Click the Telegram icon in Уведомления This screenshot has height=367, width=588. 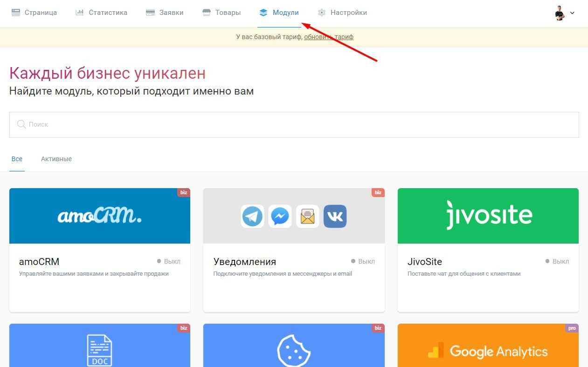click(252, 217)
